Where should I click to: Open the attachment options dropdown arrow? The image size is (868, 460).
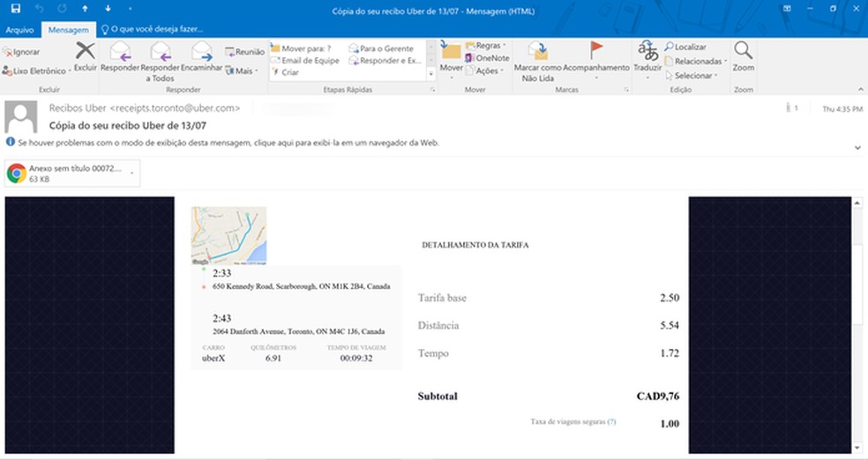[132, 174]
